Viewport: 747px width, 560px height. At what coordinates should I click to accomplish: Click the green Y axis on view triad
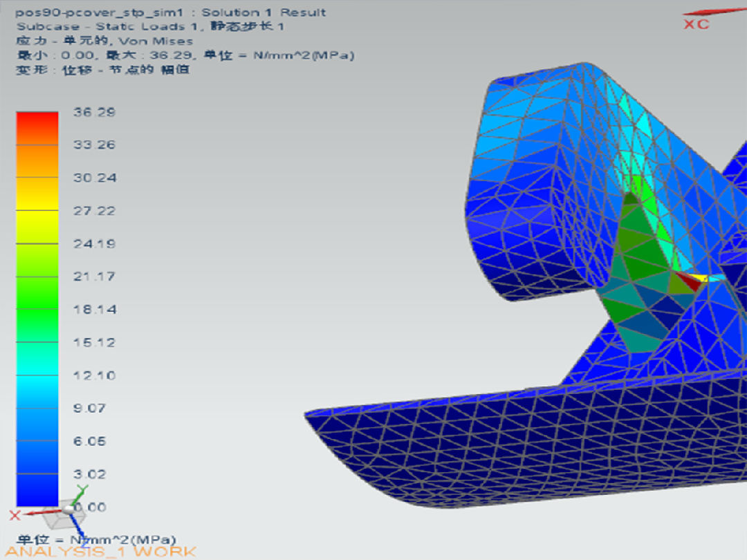coord(81,491)
